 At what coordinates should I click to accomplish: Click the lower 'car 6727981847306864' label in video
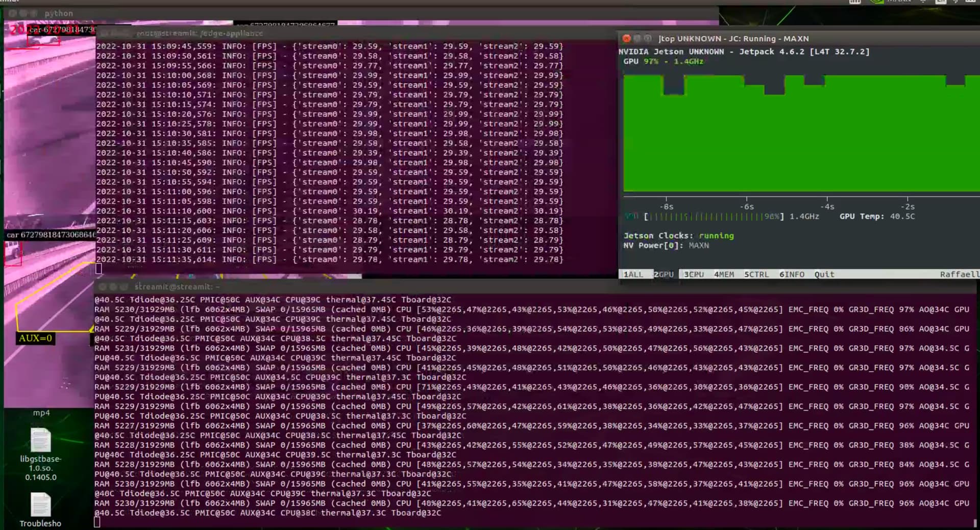click(x=50, y=235)
